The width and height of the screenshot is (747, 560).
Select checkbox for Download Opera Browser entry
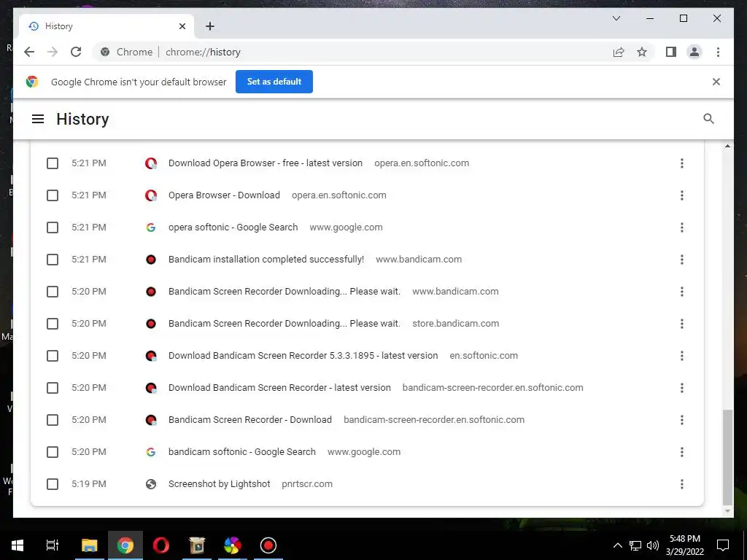pyautogui.click(x=53, y=163)
